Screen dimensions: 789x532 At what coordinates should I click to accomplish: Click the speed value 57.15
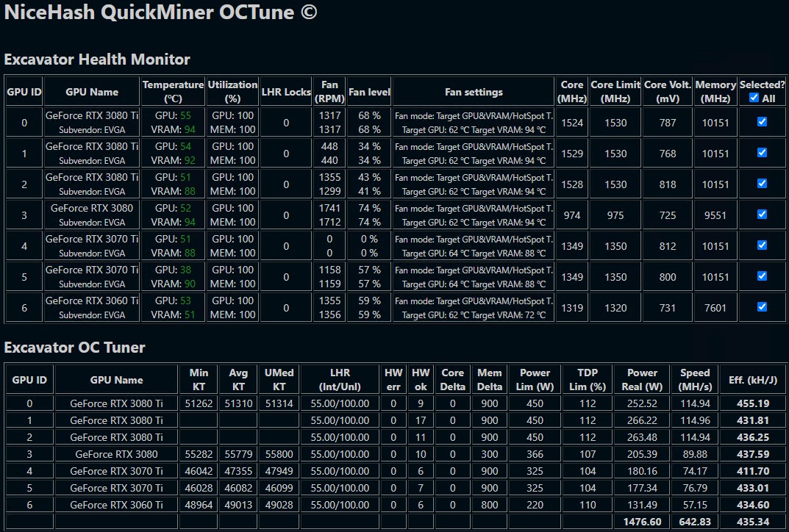(695, 505)
